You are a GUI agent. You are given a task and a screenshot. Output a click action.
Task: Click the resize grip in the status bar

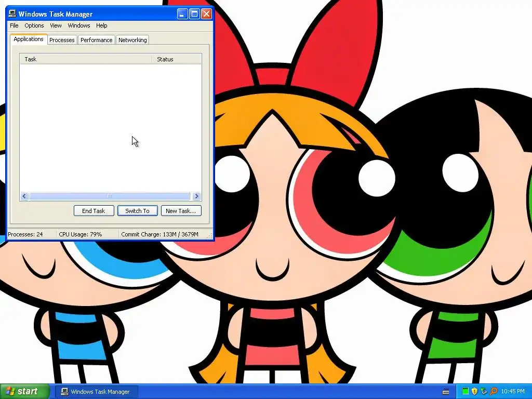tap(210, 235)
